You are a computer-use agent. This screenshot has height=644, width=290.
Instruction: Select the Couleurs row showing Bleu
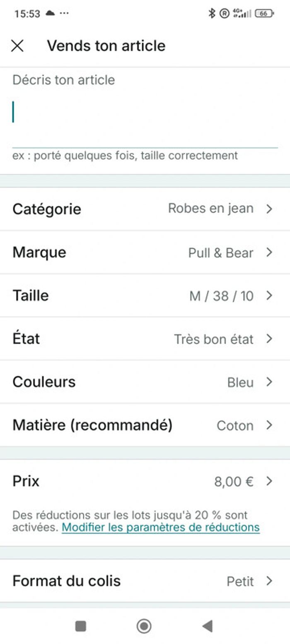click(145, 382)
